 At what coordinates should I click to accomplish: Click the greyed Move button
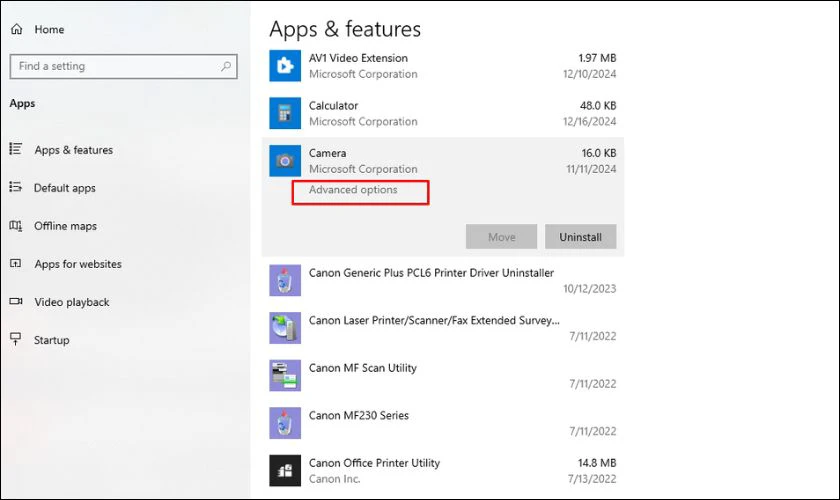pos(501,237)
